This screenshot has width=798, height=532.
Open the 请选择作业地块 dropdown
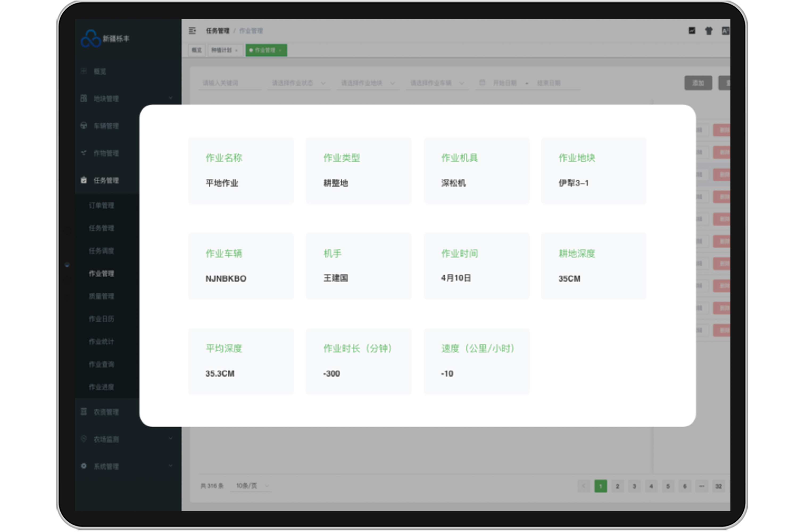point(368,83)
